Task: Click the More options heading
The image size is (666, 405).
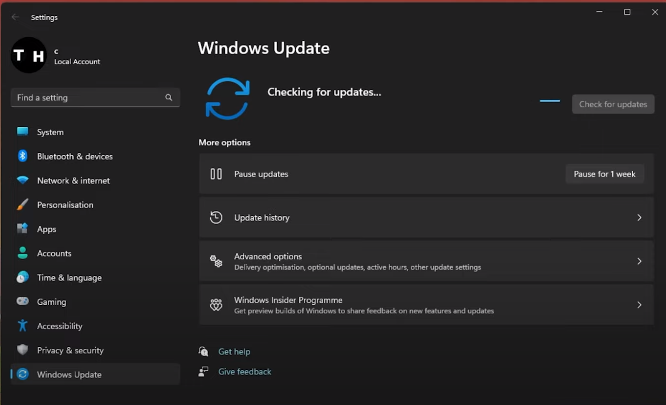Action: tap(224, 142)
